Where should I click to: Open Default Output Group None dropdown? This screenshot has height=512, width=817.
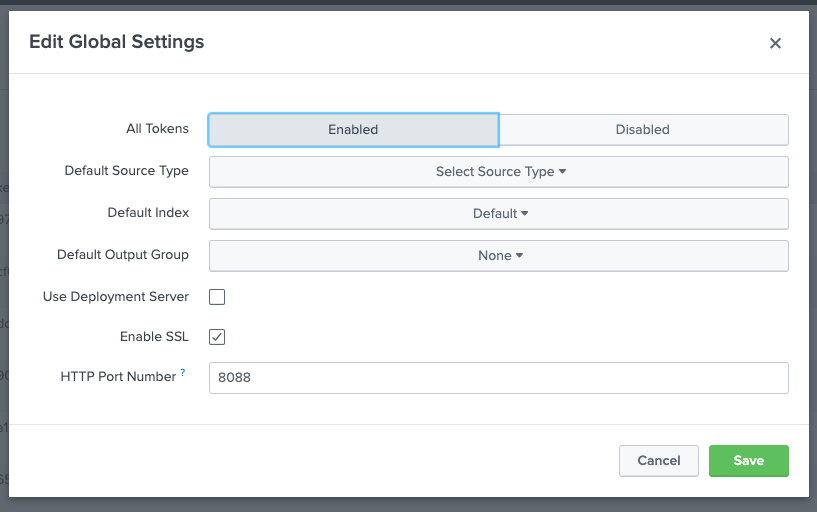499,256
